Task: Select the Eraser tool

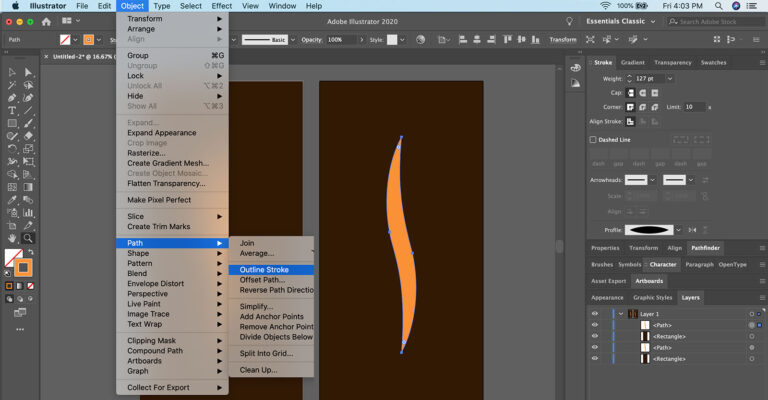Action: tap(28, 136)
